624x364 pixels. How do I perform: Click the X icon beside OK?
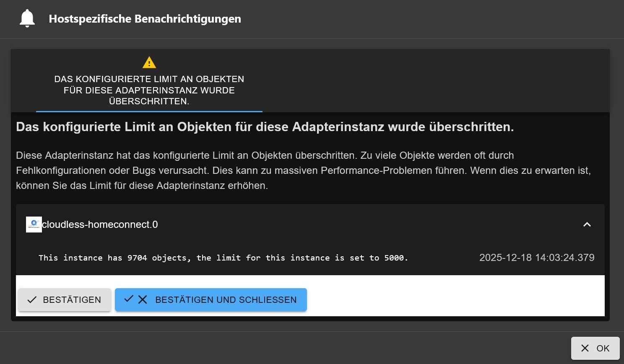pos(585,348)
